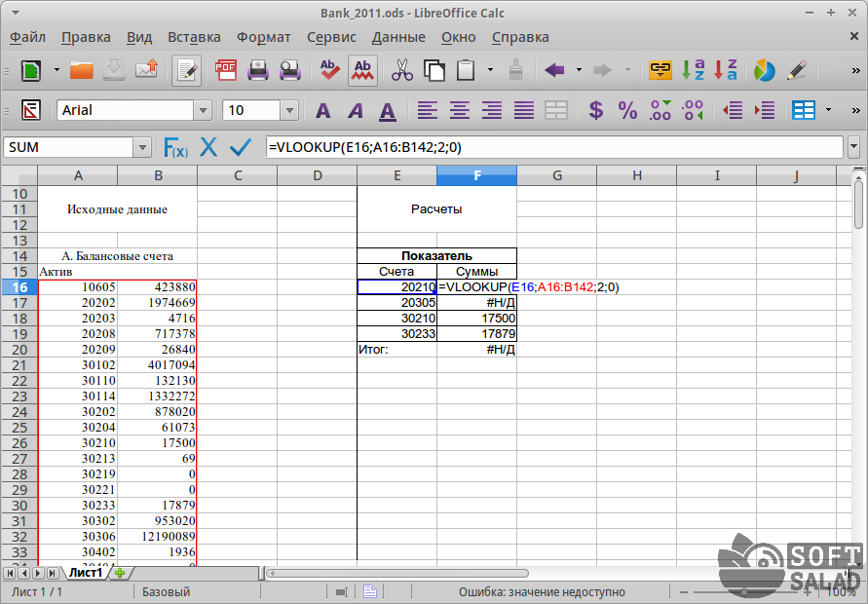This screenshot has height=604, width=868.
Task: Click the formula input line
Action: point(554,147)
